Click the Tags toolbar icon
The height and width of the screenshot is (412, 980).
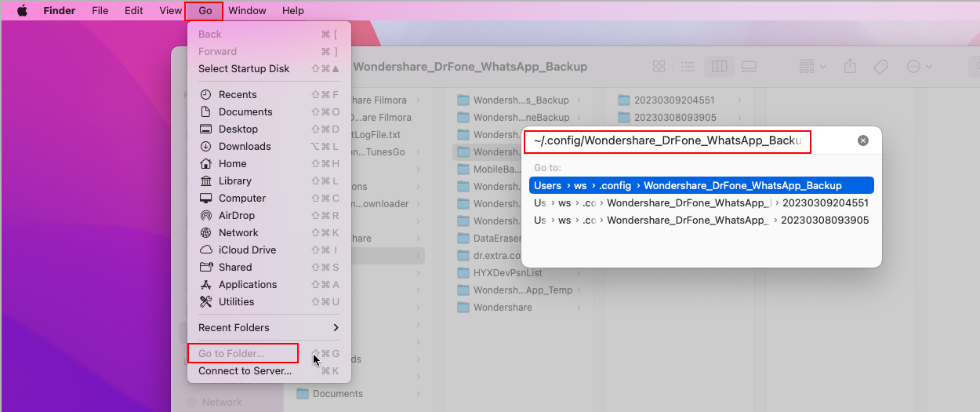(880, 67)
